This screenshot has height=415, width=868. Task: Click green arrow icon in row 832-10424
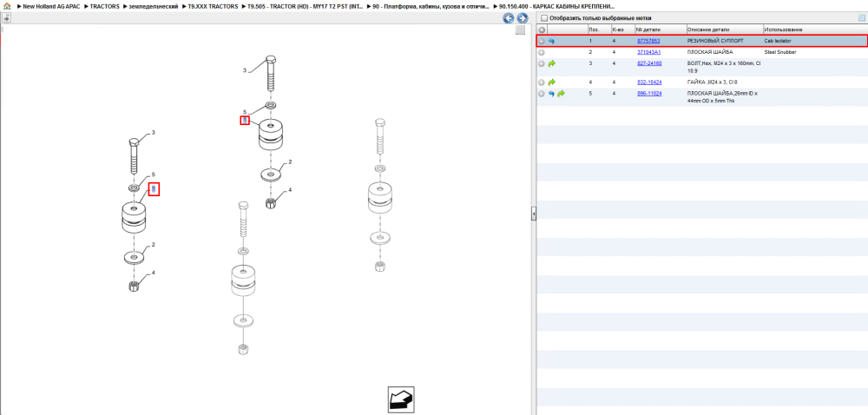(x=551, y=82)
